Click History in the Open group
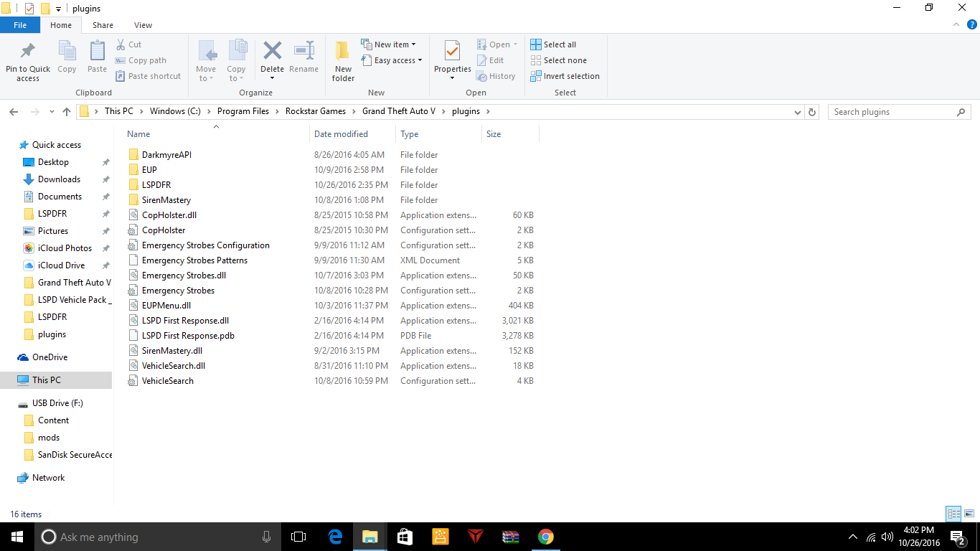Viewport: 980px width, 551px height. (496, 76)
